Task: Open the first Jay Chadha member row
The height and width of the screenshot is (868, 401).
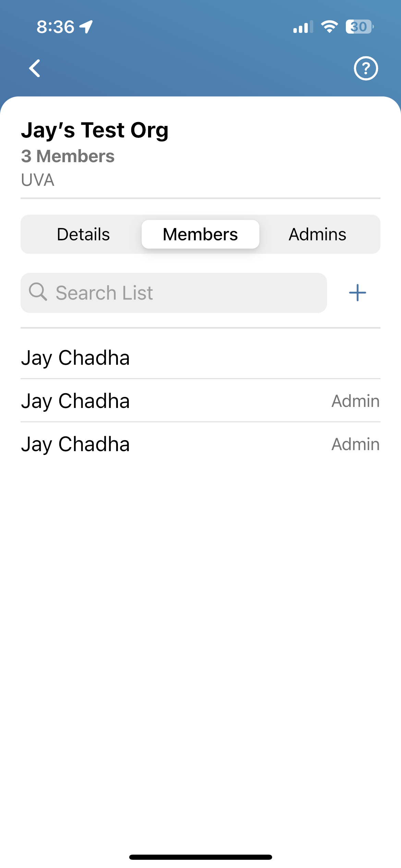Action: 200,358
